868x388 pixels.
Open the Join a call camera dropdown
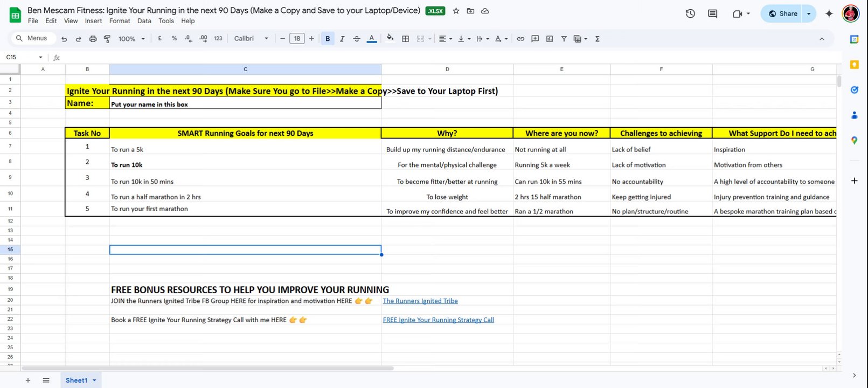point(741,13)
